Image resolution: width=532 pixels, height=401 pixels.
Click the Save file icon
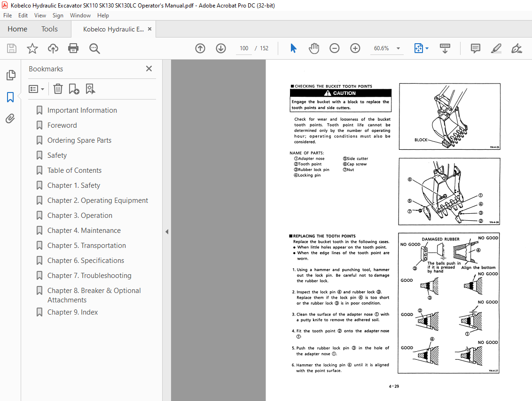pyautogui.click(x=12, y=48)
